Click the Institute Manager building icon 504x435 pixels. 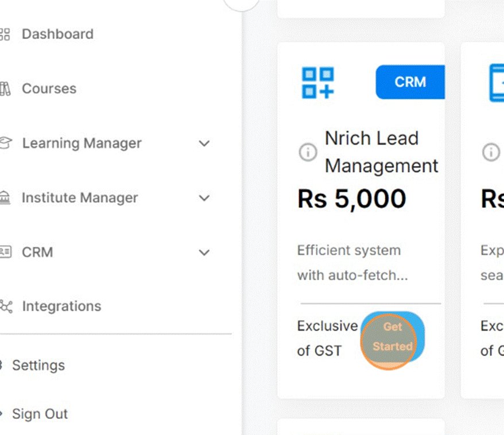[x=5, y=198]
